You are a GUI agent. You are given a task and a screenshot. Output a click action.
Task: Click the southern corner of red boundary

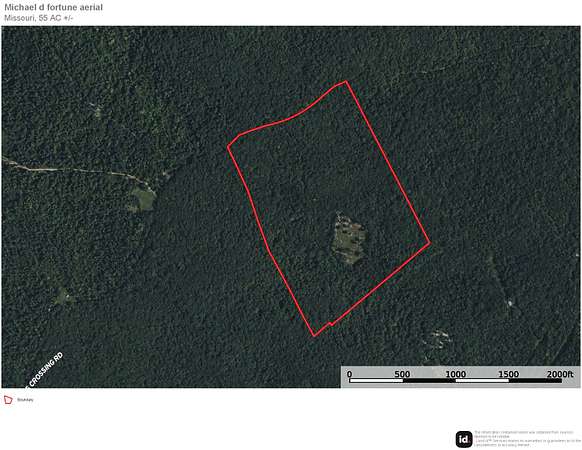click(314, 336)
